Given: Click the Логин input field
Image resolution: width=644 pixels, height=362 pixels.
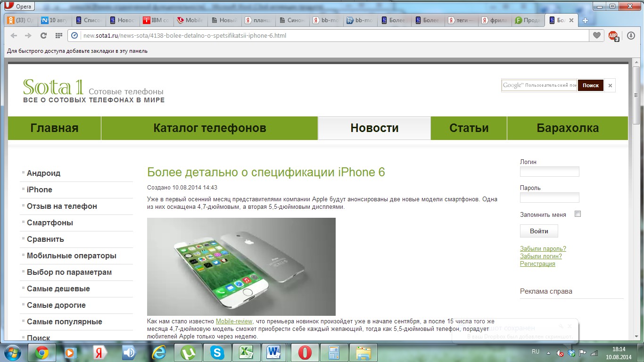Looking at the screenshot, I should pos(549,172).
